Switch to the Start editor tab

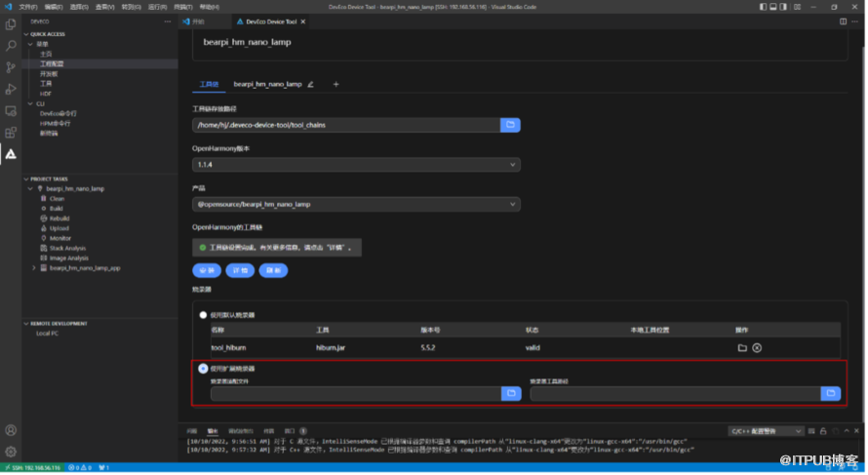point(199,21)
